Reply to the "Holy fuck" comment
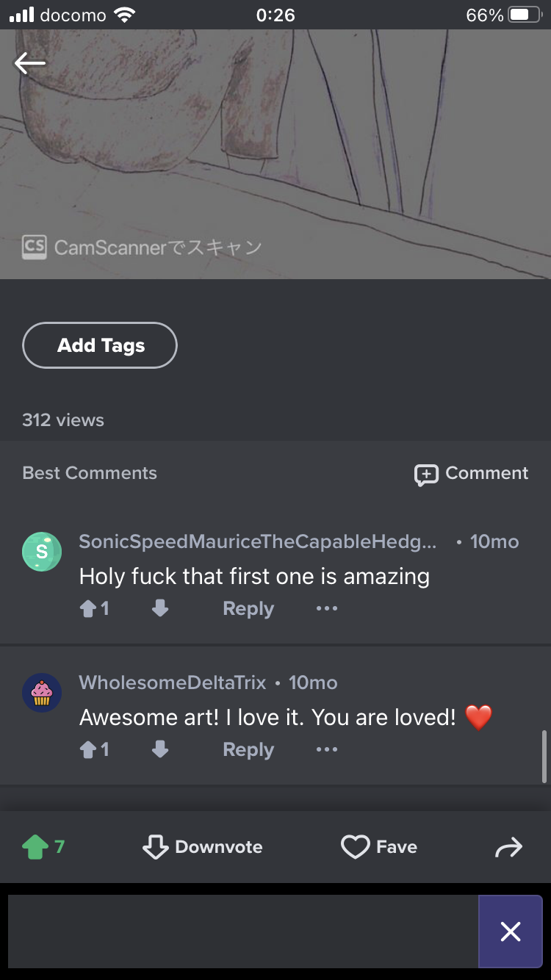Image resolution: width=551 pixels, height=980 pixels. click(248, 609)
